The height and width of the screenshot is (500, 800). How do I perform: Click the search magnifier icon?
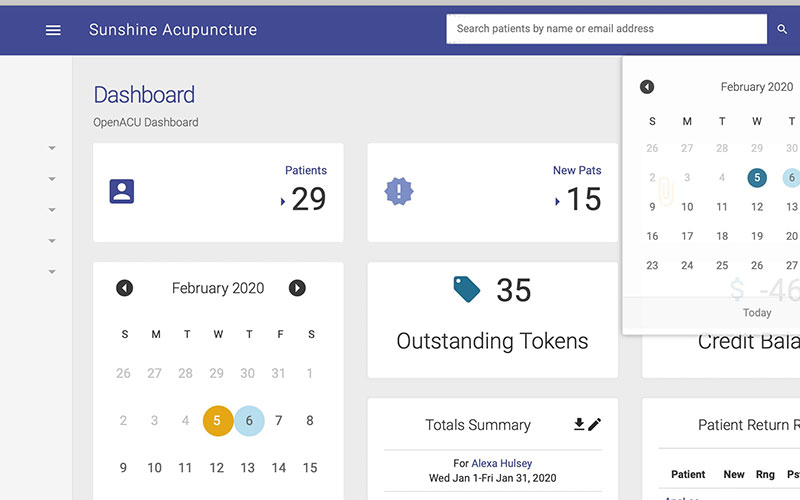pos(782,29)
